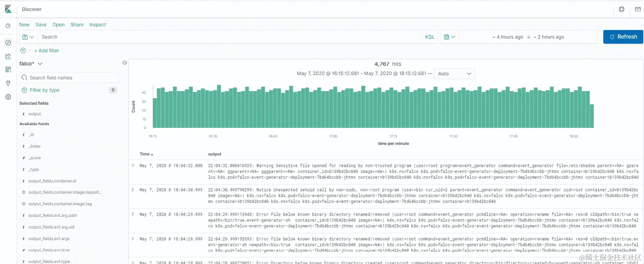The width and height of the screenshot is (644, 264).
Task: Click the New menu item
Action: point(24,25)
